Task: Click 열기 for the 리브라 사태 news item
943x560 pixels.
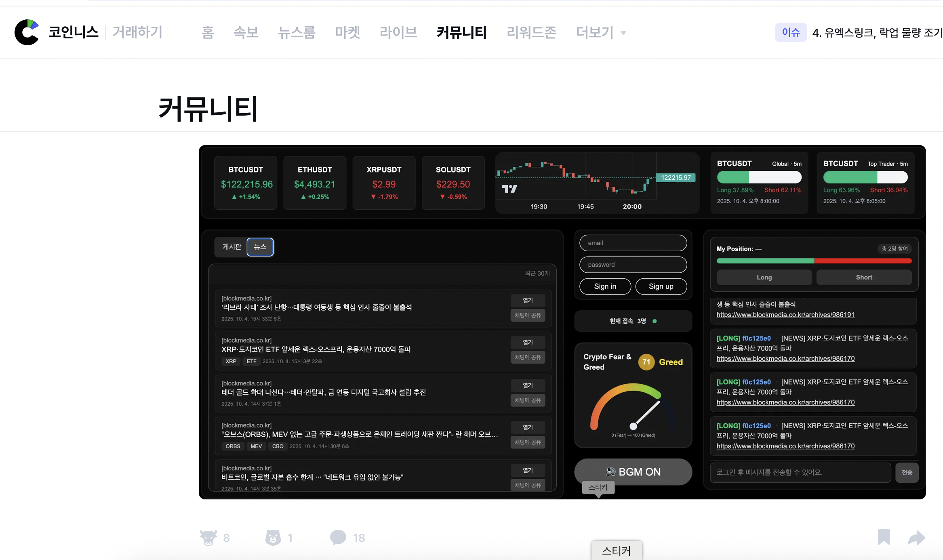Action: coord(528,300)
